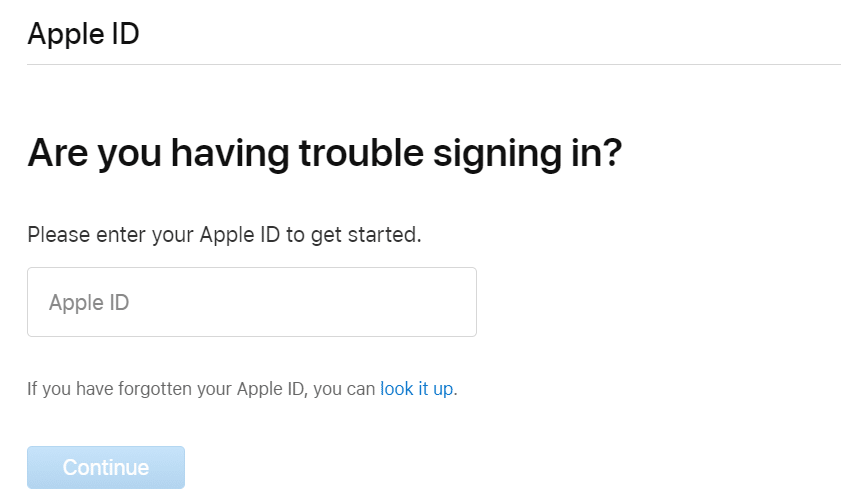The height and width of the screenshot is (502, 841).
Task: Follow the blue look it up hyperlink
Action: click(x=416, y=389)
